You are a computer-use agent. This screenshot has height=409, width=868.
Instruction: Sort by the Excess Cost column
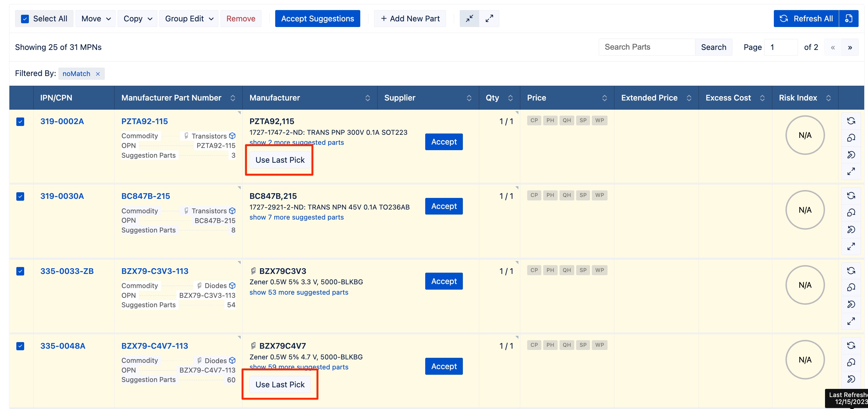click(x=762, y=98)
